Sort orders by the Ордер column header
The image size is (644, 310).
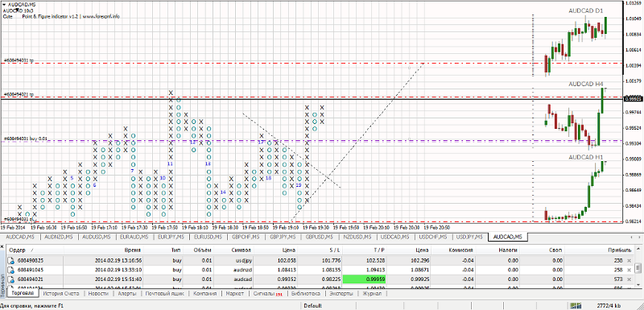pyautogui.click(x=34, y=250)
